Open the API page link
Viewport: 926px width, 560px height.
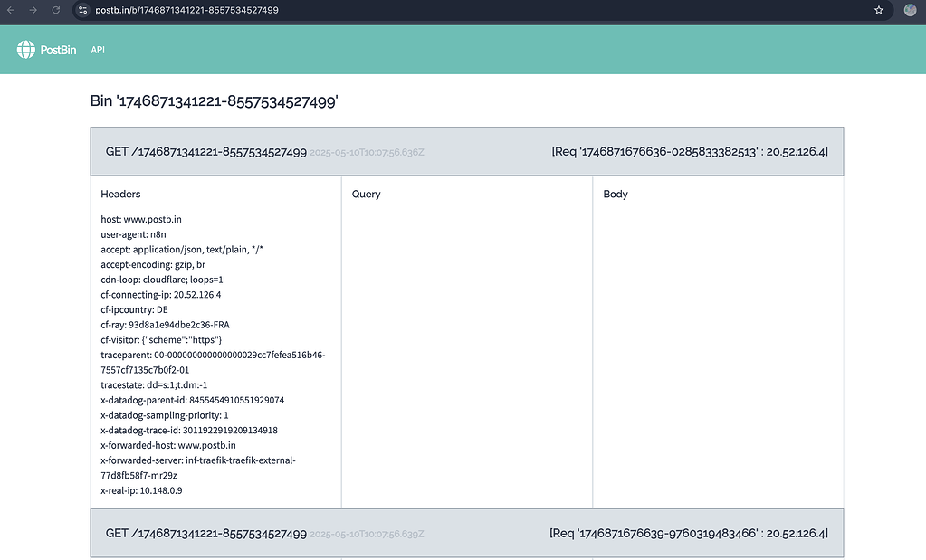coord(97,50)
